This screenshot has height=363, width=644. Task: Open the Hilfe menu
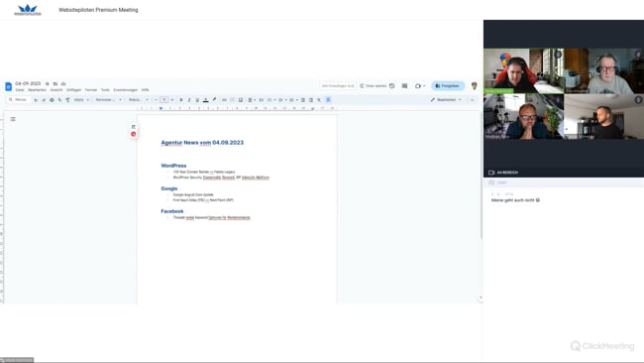[x=145, y=89]
